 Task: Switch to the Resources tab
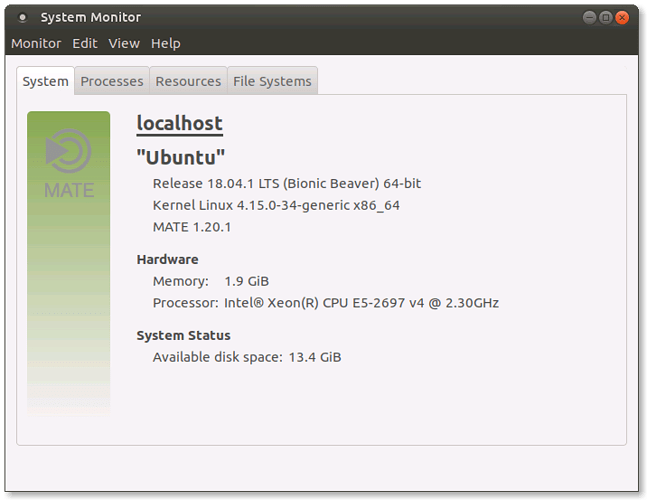[188, 81]
